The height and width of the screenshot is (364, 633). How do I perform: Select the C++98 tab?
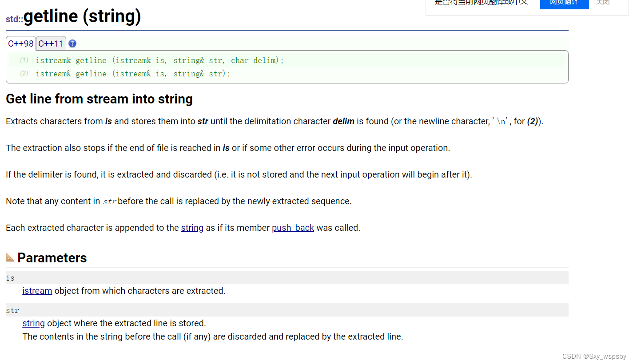pos(20,43)
